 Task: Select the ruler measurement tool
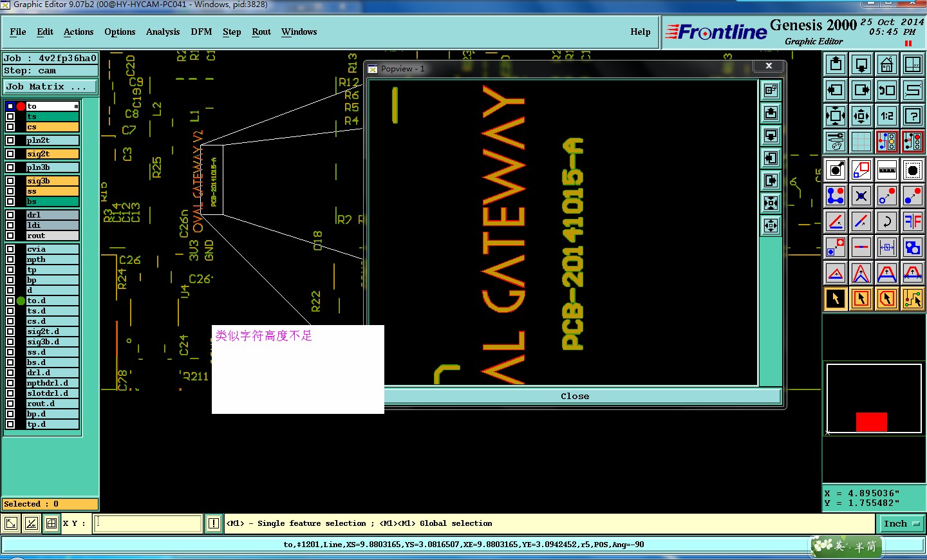click(887, 170)
